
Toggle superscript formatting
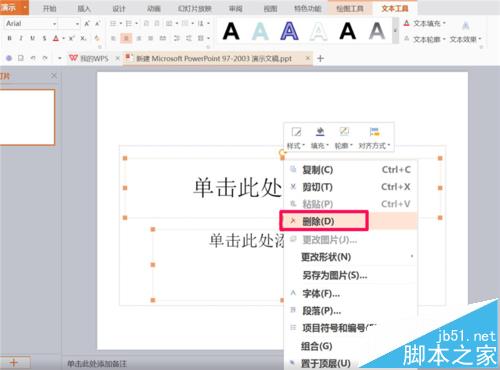coord(71,38)
